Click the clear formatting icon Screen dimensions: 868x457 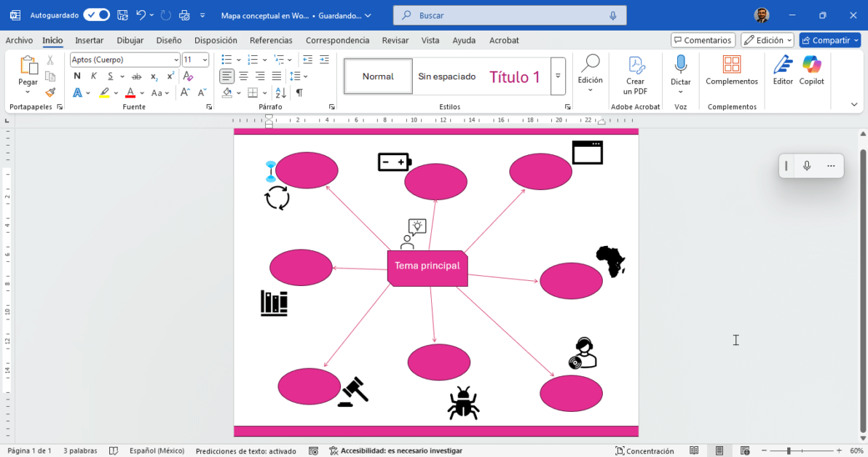click(188, 76)
